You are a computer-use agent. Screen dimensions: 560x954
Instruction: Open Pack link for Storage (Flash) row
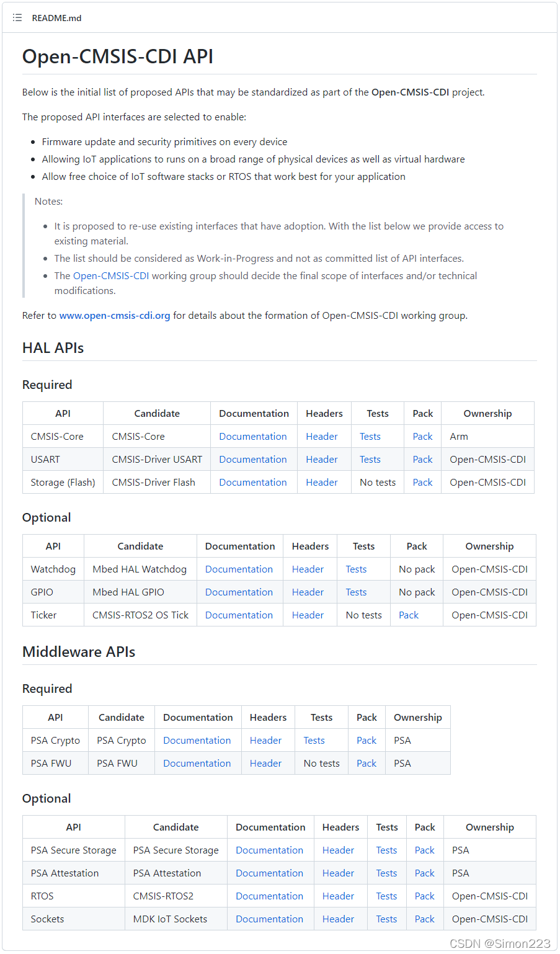tap(422, 483)
